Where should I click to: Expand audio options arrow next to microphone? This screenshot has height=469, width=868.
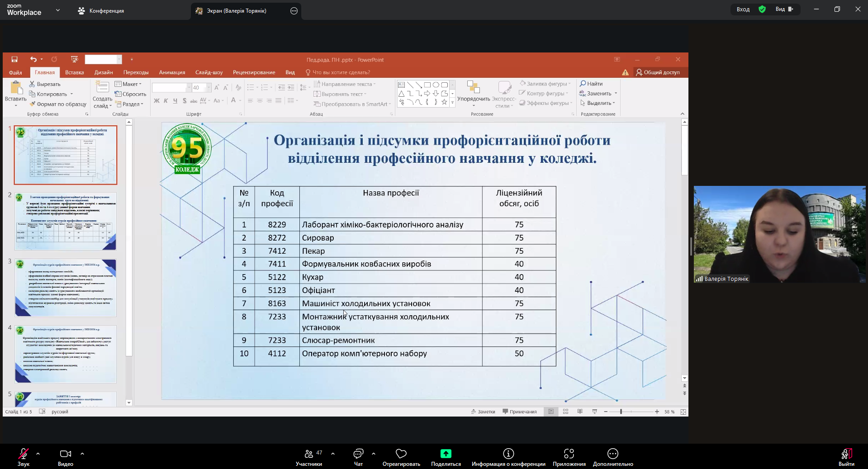tap(38, 453)
